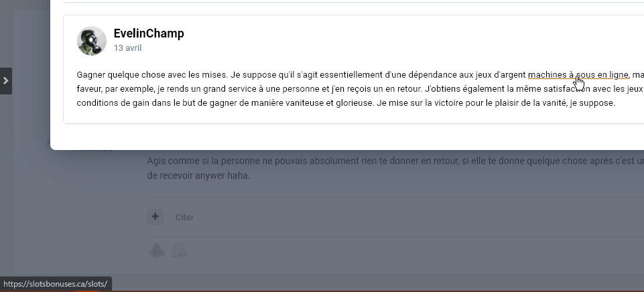The image size is (644, 292).
Task: Click 'Citer' to quote the post
Action: (184, 217)
